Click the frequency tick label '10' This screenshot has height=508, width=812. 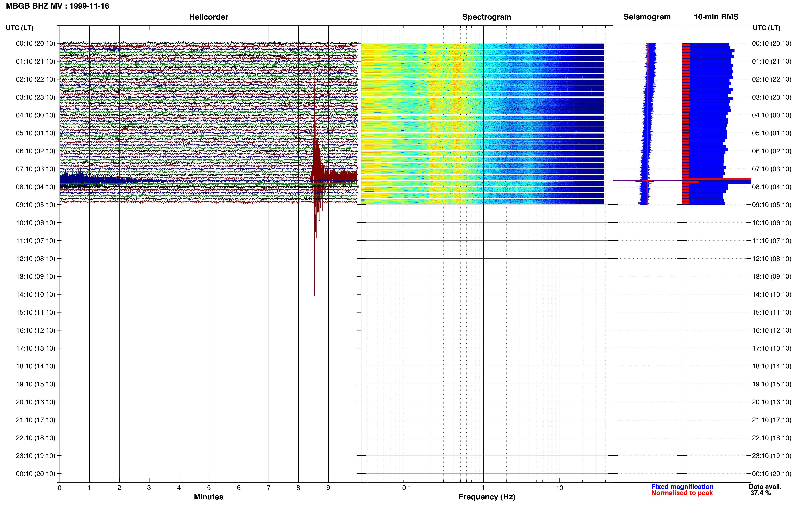pos(559,487)
